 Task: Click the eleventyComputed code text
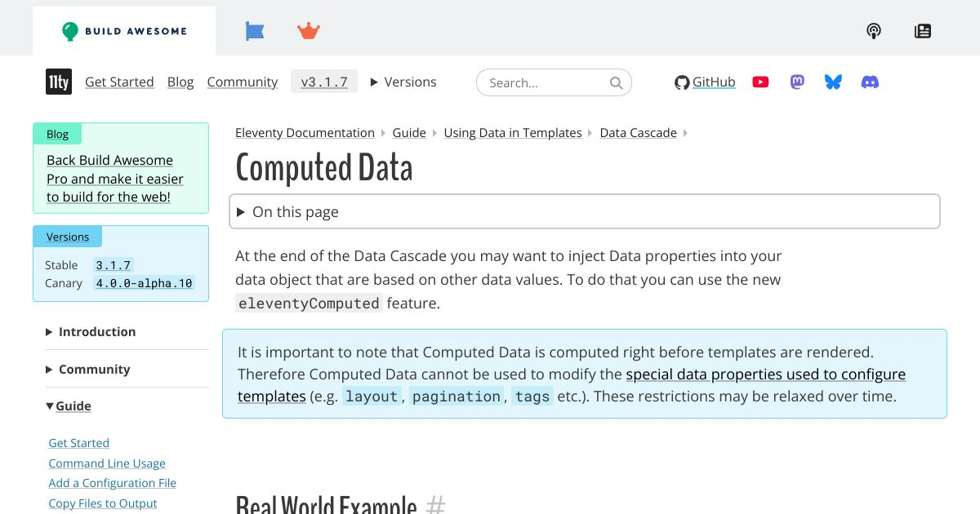pos(309,304)
